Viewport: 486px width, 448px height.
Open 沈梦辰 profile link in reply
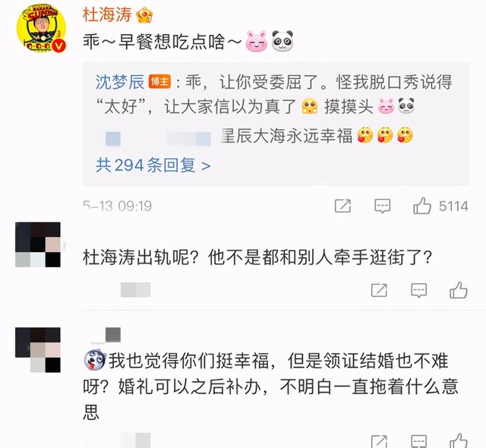(120, 82)
